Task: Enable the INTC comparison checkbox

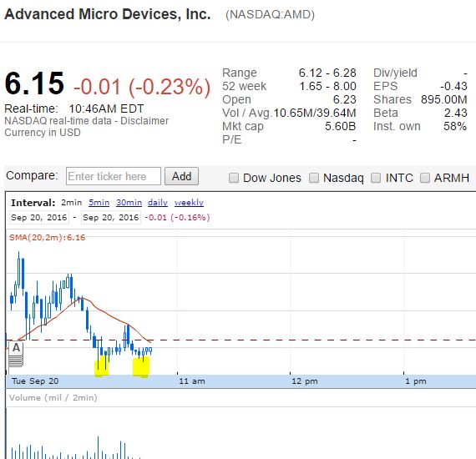Action: [376, 178]
